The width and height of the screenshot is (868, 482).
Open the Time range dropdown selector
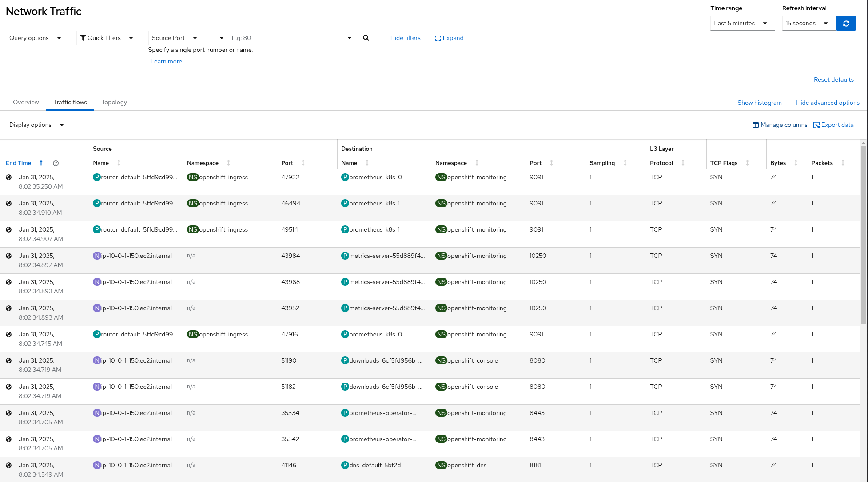pos(740,23)
